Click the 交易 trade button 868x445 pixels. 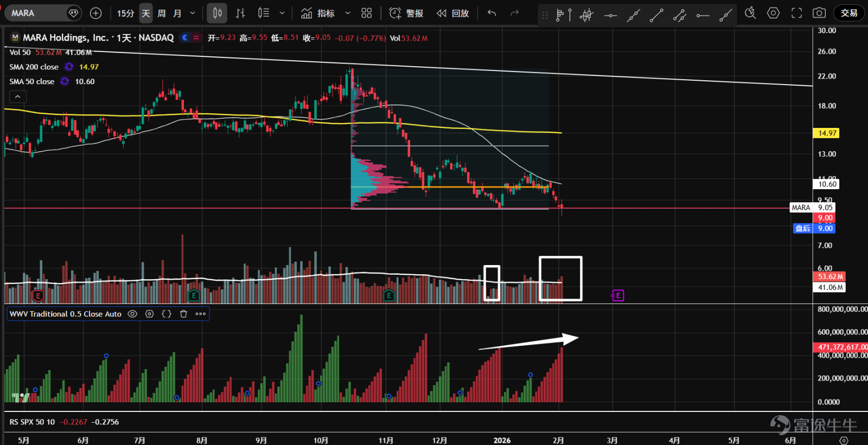coord(849,13)
